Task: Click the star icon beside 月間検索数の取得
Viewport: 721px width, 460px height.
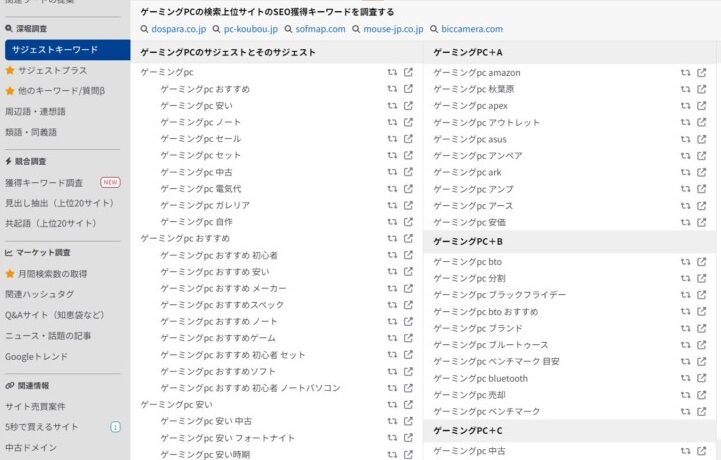Action: point(10,274)
